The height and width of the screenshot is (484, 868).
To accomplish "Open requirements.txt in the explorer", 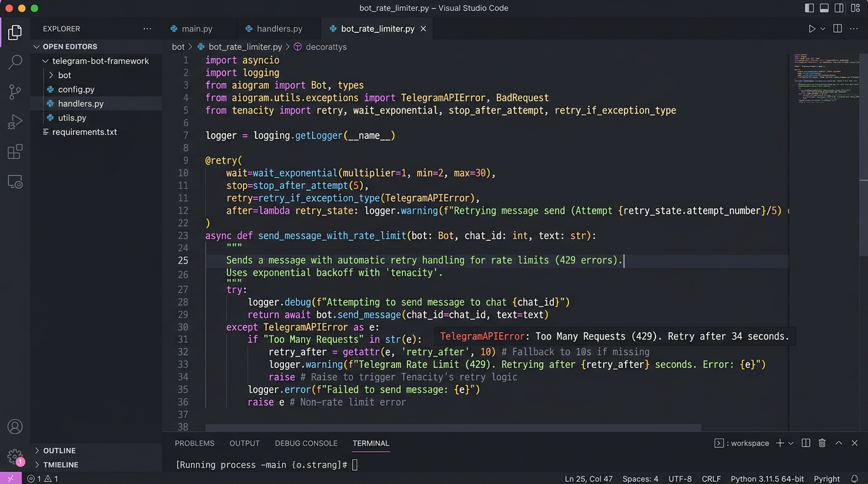I will (x=85, y=132).
